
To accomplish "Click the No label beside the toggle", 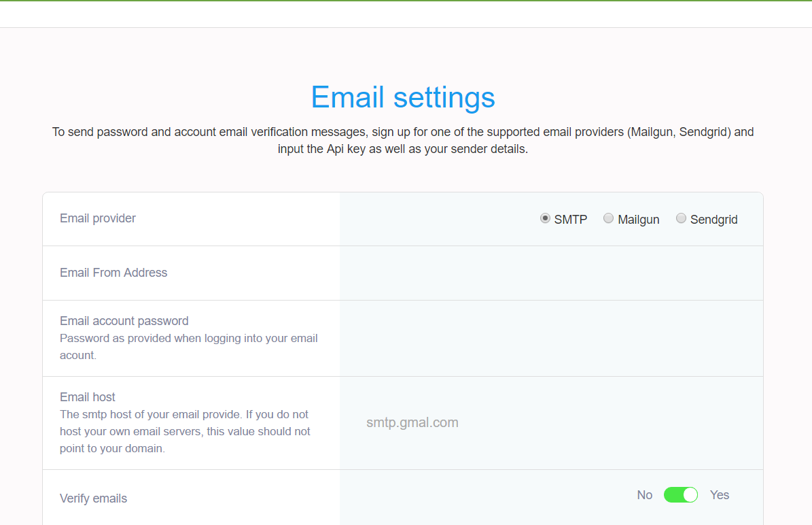I will (x=645, y=495).
